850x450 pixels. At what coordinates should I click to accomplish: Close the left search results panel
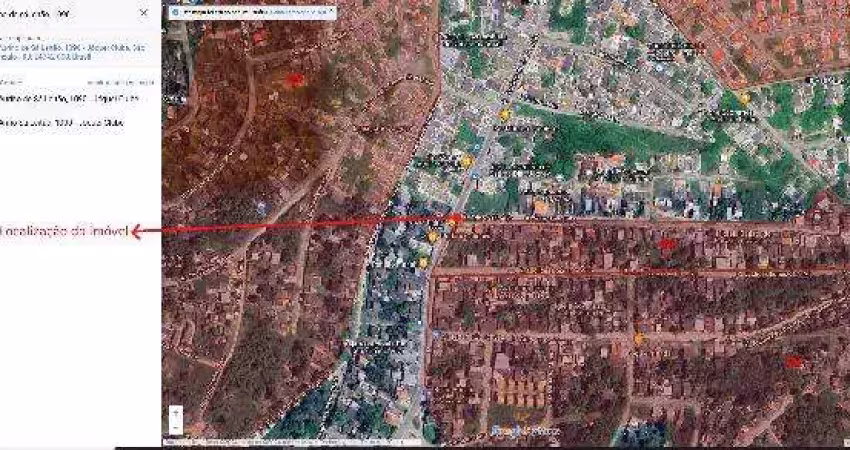(143, 13)
